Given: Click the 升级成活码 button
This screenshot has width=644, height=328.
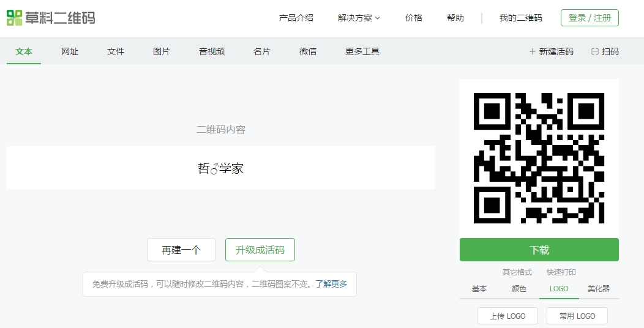Looking at the screenshot, I should [260, 250].
